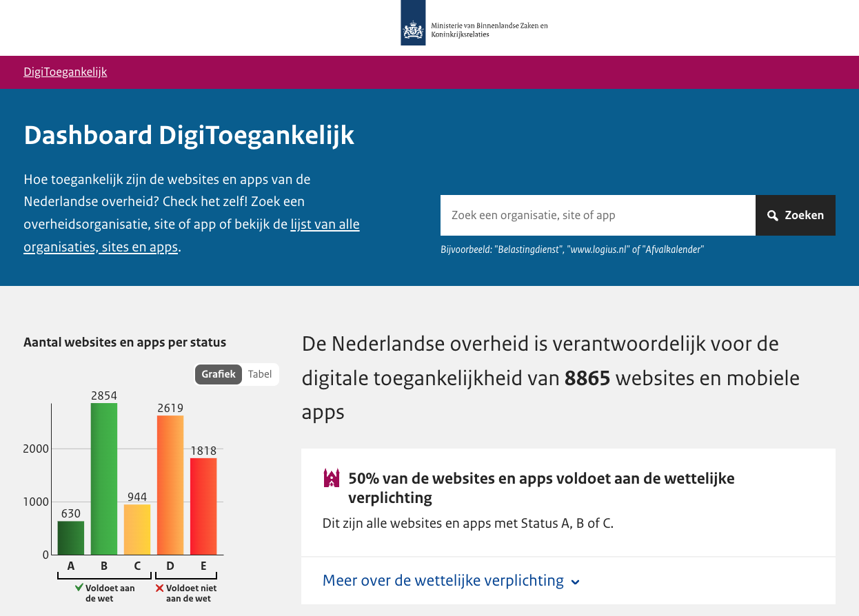The image size is (859, 616).
Task: Click the chevron next to wettelijke verplichting
Action: point(576,582)
